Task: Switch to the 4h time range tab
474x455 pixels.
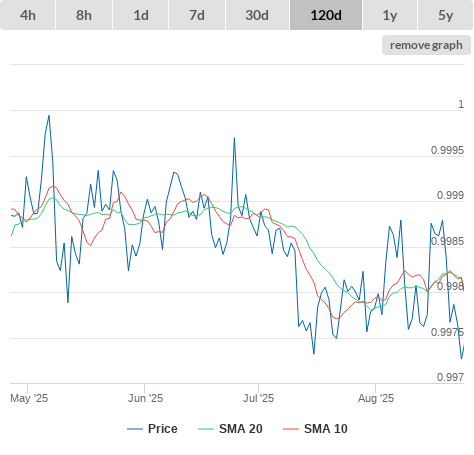Action: click(28, 15)
